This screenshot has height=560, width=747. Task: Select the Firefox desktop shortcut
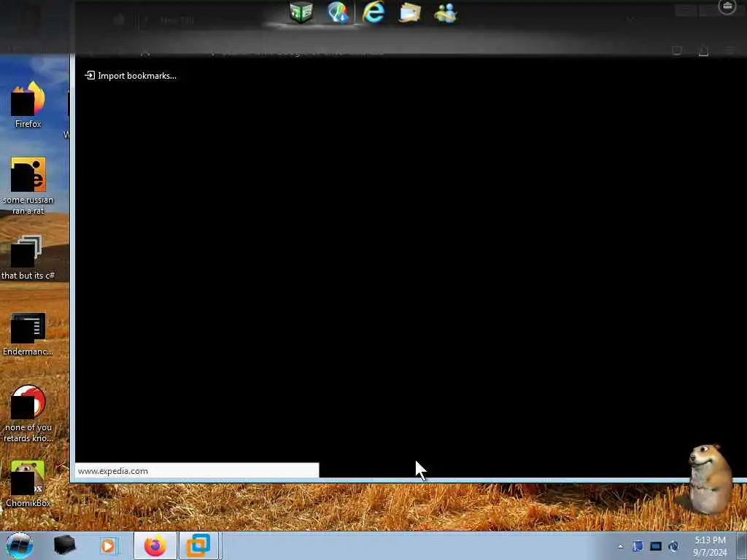tap(28, 105)
